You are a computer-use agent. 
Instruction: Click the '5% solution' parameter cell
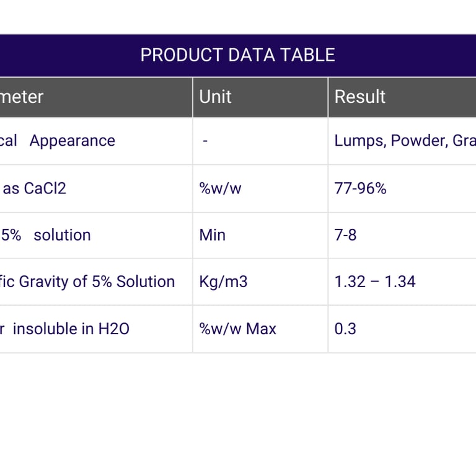(47, 235)
